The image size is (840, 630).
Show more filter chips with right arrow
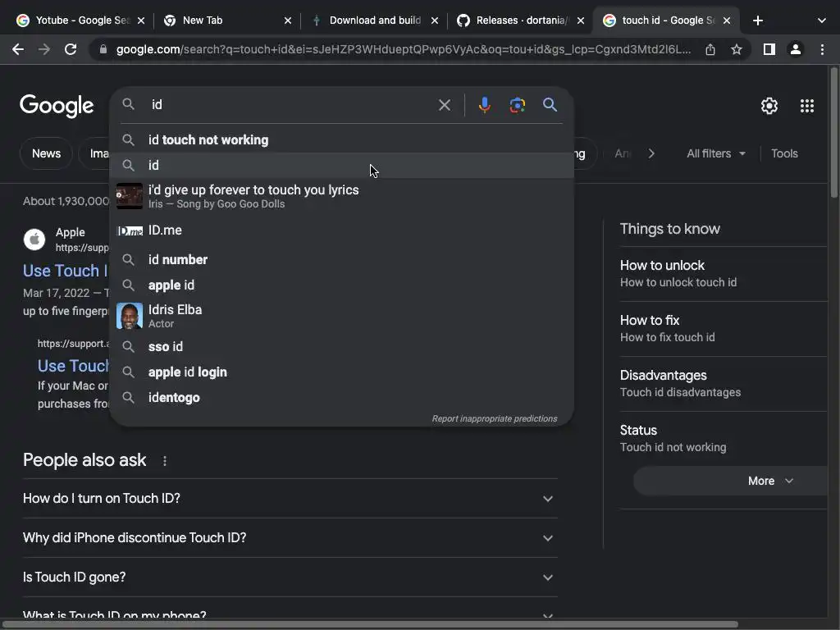[x=651, y=153]
